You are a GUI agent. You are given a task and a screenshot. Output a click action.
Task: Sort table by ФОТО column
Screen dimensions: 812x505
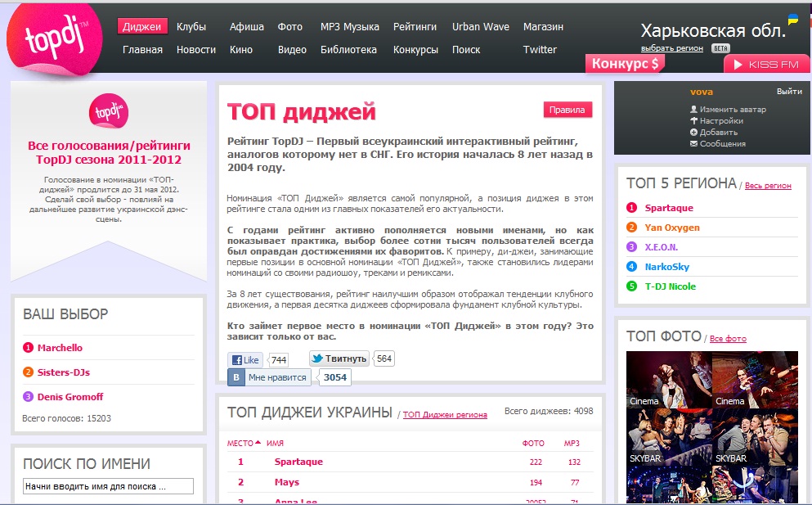click(x=533, y=444)
